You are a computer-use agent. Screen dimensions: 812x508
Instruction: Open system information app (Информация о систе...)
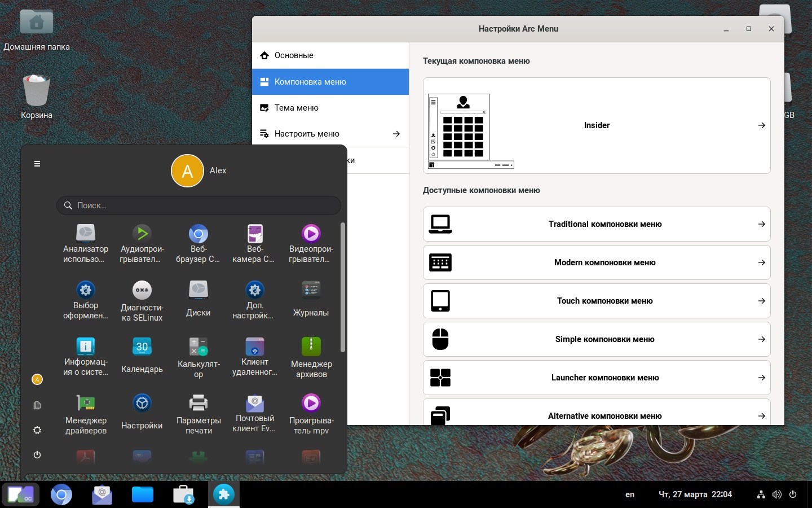[86, 357]
